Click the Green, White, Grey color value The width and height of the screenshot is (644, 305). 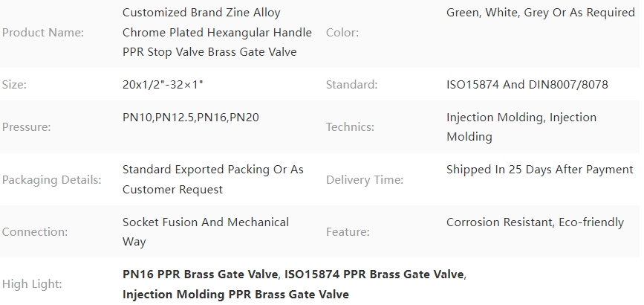pyautogui.click(x=541, y=13)
